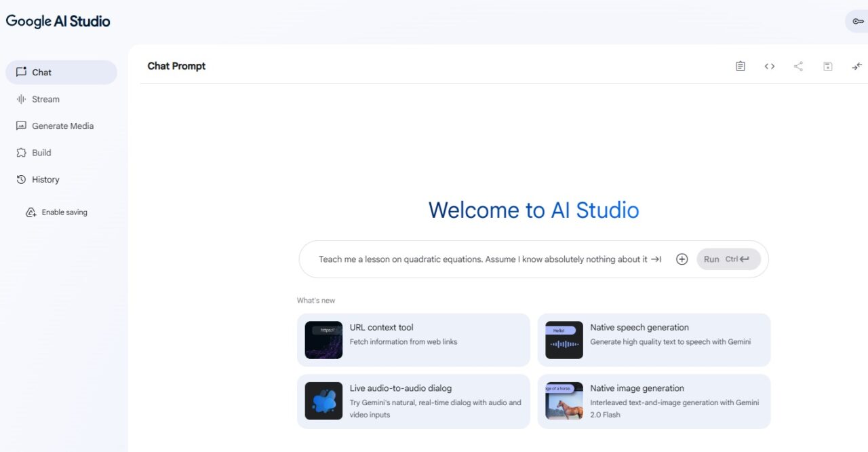Click the Chat Prompt title
This screenshot has height=452, width=868.
[x=176, y=66]
